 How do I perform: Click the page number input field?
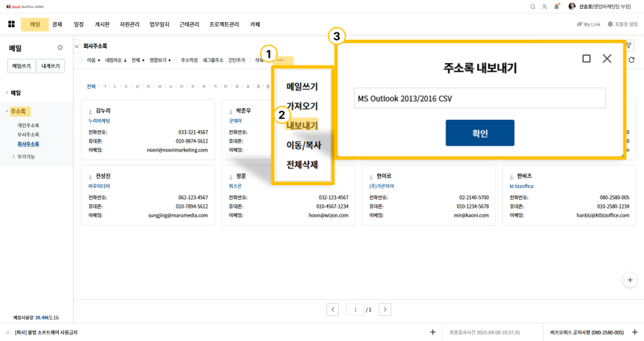(355, 309)
